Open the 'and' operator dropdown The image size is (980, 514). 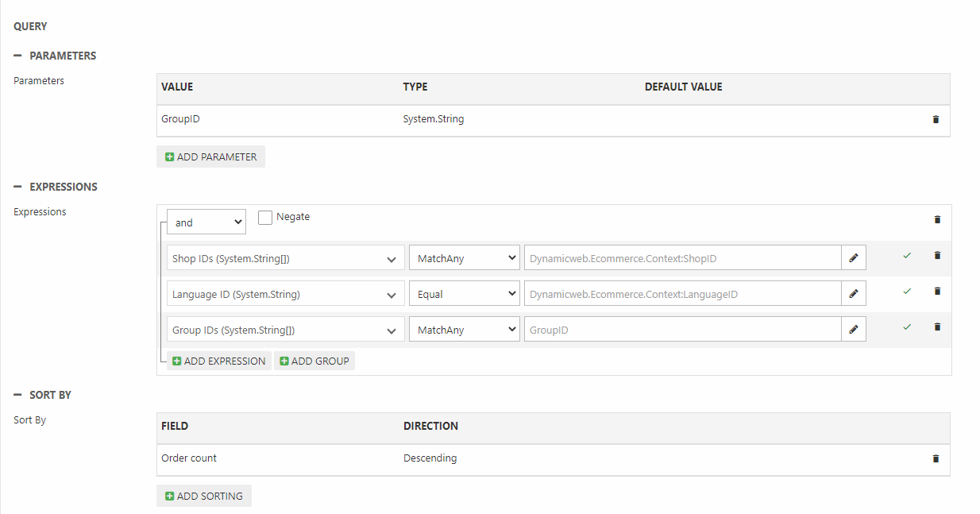coord(206,222)
